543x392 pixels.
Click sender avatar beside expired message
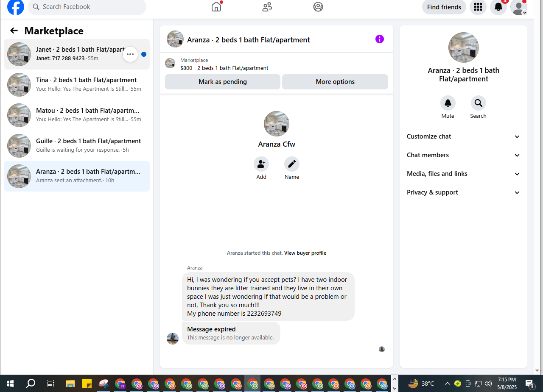tap(173, 339)
